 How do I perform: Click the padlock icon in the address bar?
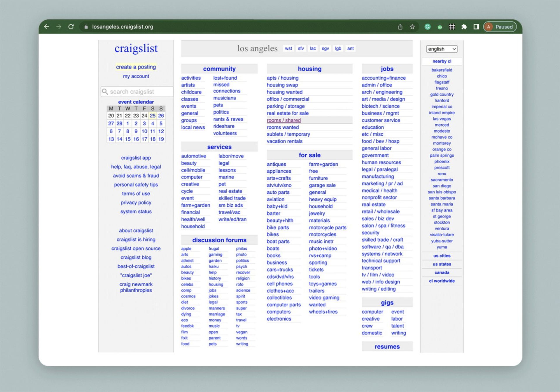click(x=86, y=27)
